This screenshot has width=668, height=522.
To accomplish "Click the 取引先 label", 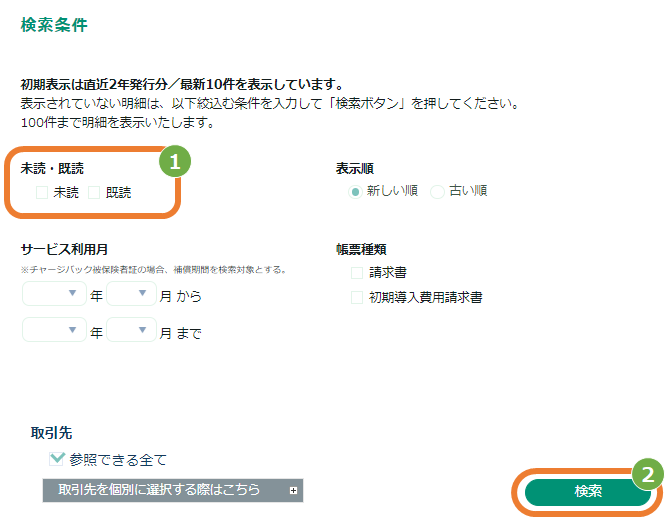I will point(52,433).
